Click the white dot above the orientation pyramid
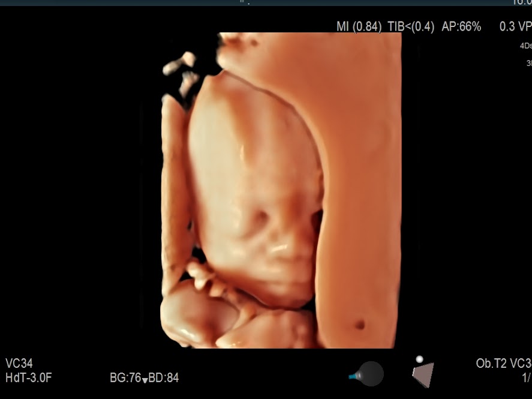The width and height of the screenshot is (532, 399). click(419, 359)
